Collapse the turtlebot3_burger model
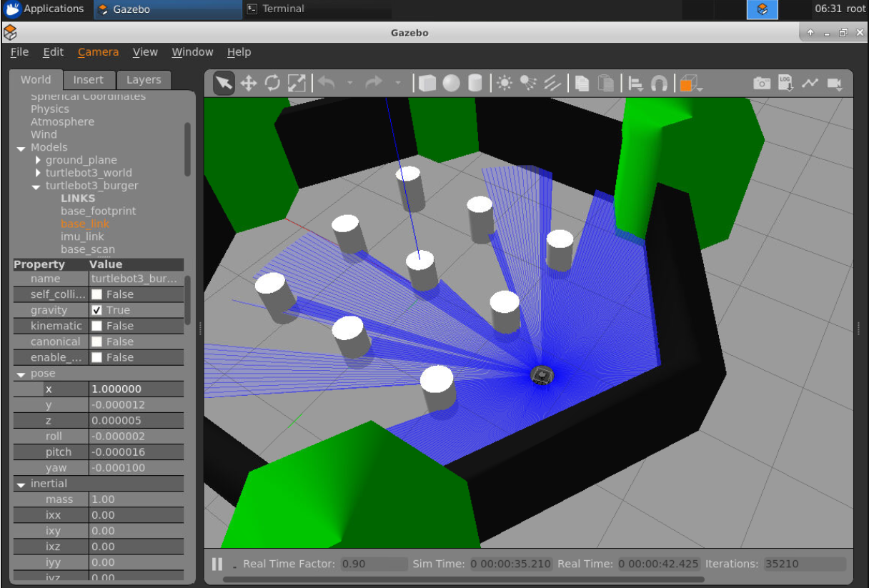This screenshot has width=869, height=588. 36,186
